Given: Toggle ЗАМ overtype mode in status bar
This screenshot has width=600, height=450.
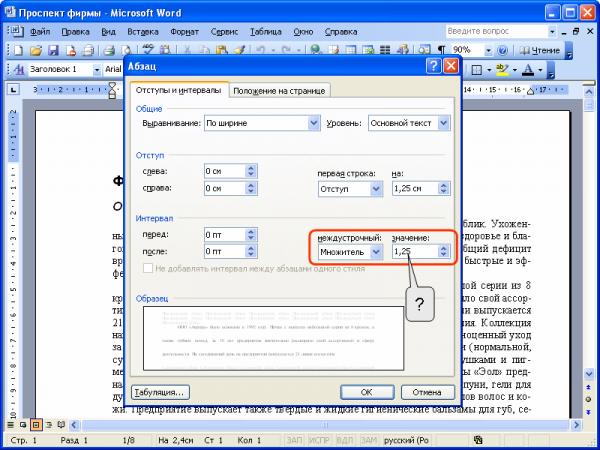Looking at the screenshot, I should [x=368, y=440].
